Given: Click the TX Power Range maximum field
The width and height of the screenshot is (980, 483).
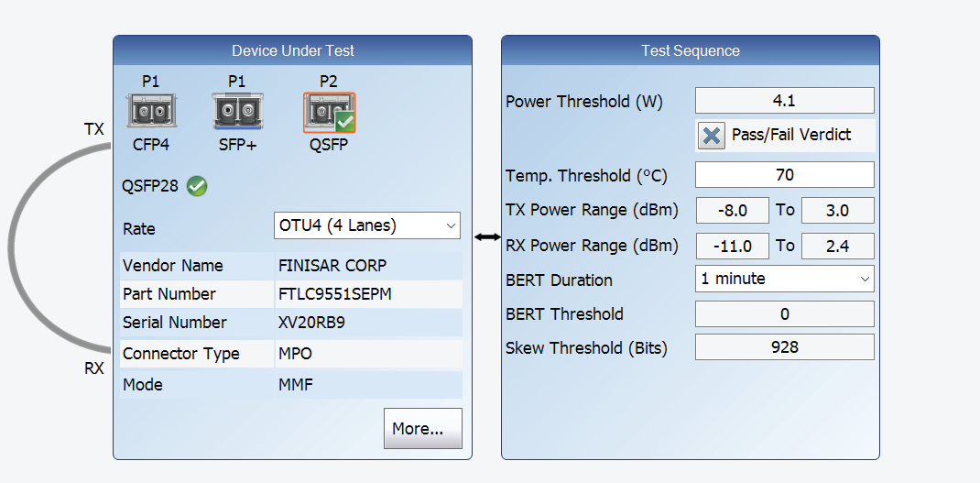Looking at the screenshot, I should point(837,210).
